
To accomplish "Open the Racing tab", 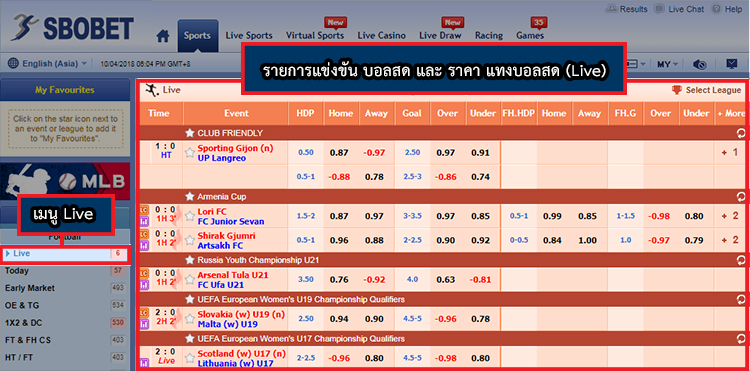I will pos(488,35).
